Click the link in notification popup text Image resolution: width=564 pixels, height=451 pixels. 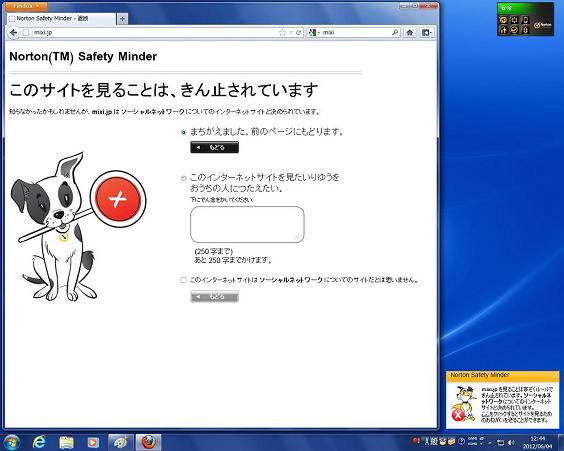(x=484, y=414)
